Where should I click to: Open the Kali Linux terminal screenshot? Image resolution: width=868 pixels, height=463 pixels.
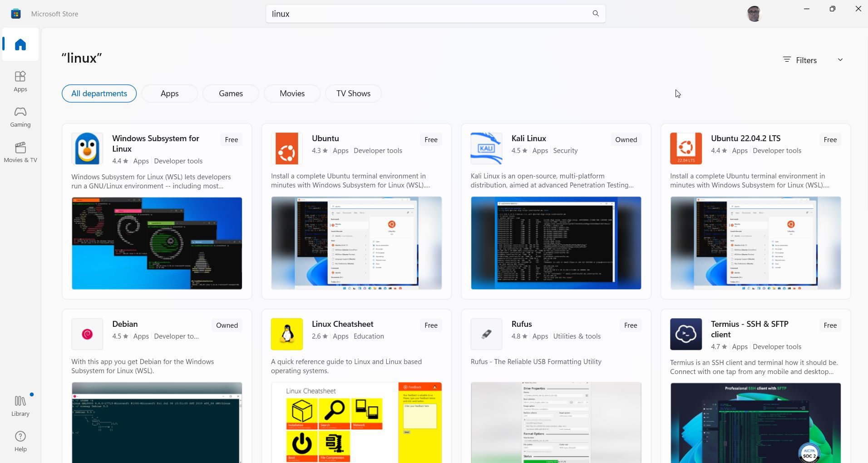[x=556, y=243]
